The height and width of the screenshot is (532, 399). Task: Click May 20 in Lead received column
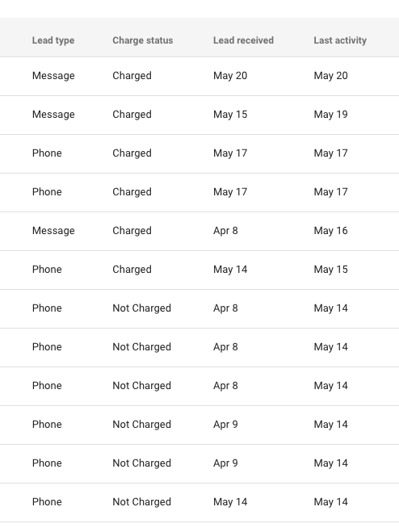click(230, 76)
